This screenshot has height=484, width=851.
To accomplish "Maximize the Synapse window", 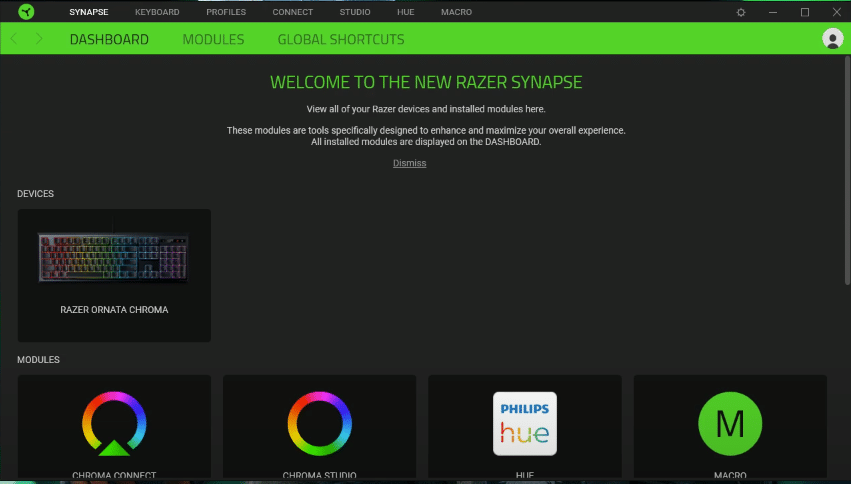I will click(805, 12).
